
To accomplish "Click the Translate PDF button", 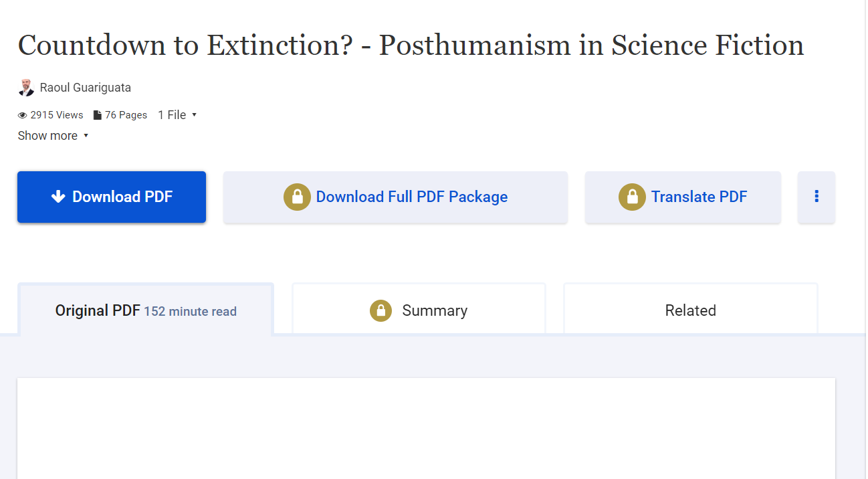I will (683, 197).
